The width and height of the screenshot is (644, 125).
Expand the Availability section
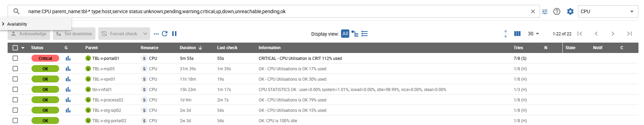point(17,24)
